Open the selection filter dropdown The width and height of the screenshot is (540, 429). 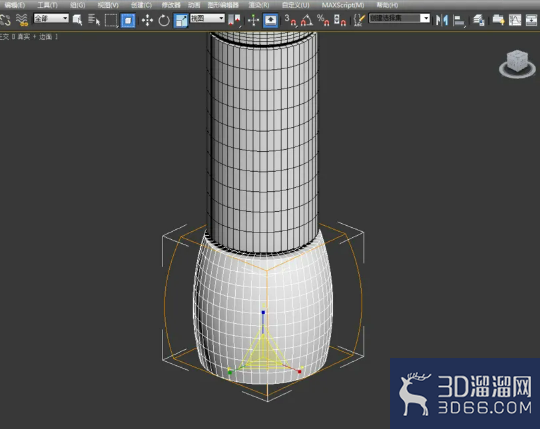(x=51, y=18)
